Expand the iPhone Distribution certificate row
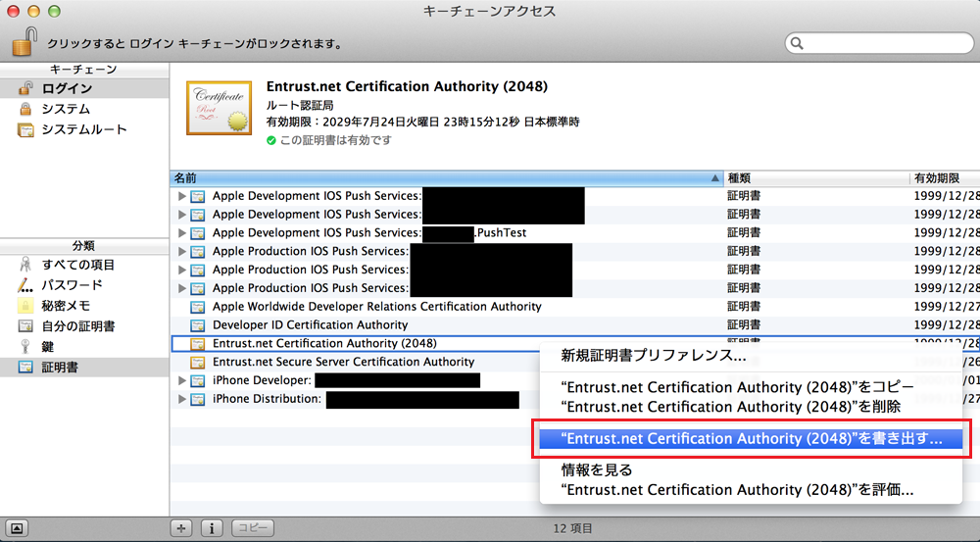 181,399
